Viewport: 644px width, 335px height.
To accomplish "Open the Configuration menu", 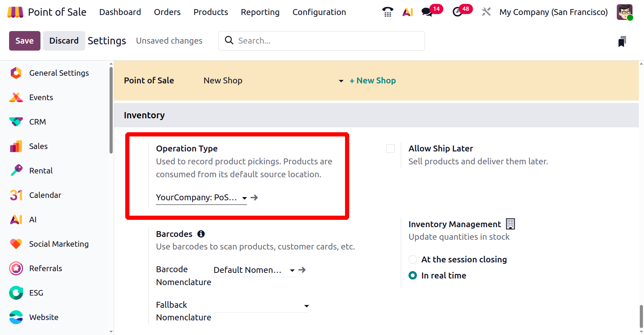I will coord(319,12).
